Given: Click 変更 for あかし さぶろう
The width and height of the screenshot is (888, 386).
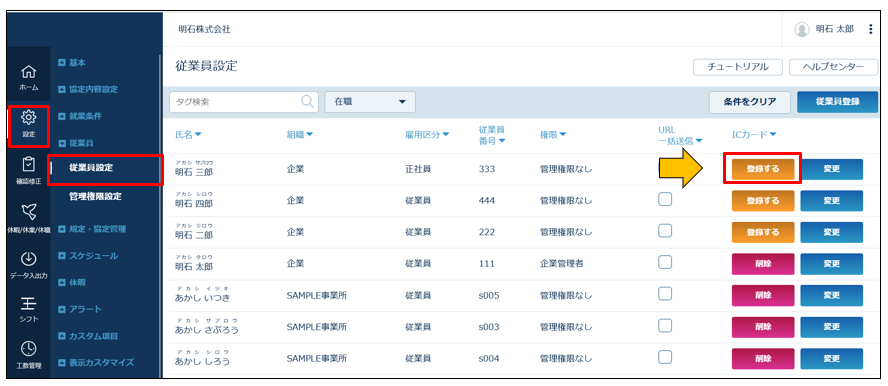Looking at the screenshot, I should pyautogui.click(x=831, y=327).
